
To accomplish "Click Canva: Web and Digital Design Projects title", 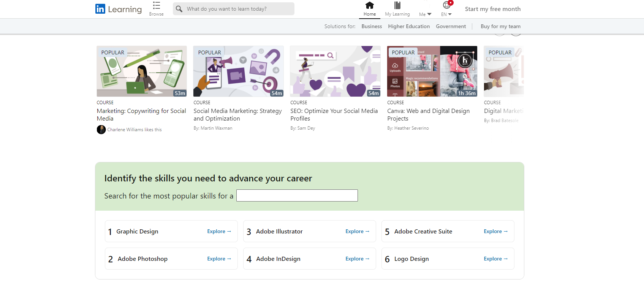I will pos(428,114).
